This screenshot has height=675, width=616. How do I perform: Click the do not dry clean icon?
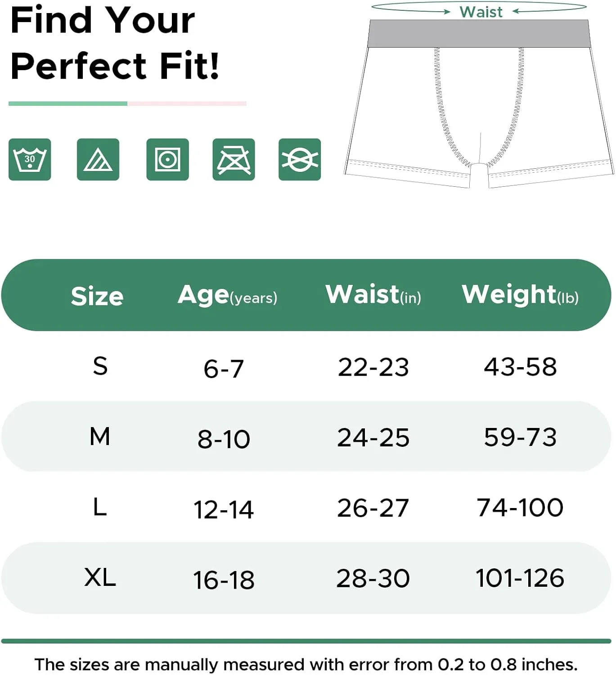[300, 159]
